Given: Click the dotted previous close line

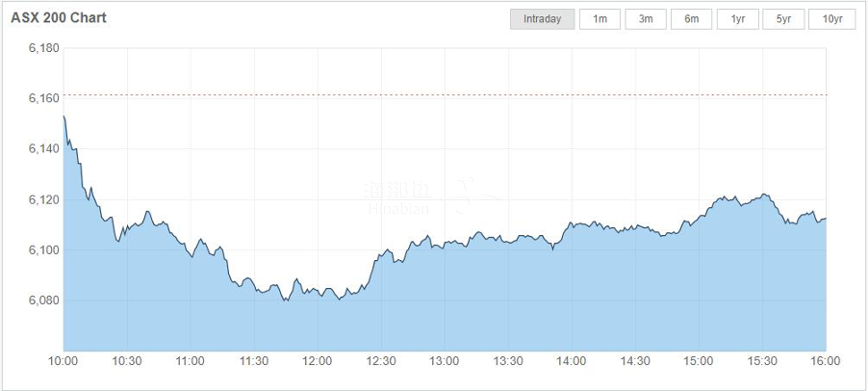Looking at the screenshot, I should click(x=443, y=94).
